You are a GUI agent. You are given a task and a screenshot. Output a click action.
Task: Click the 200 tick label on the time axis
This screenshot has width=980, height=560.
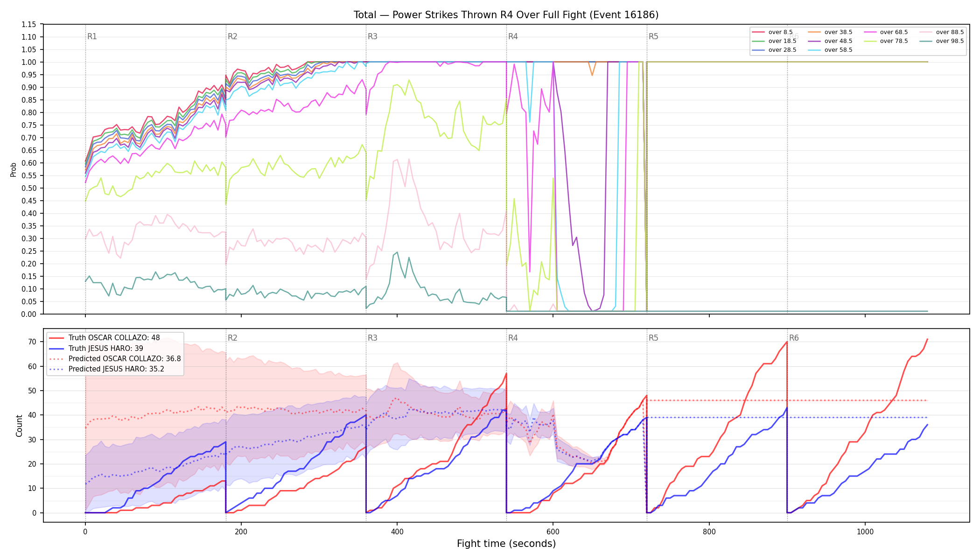[x=241, y=531]
